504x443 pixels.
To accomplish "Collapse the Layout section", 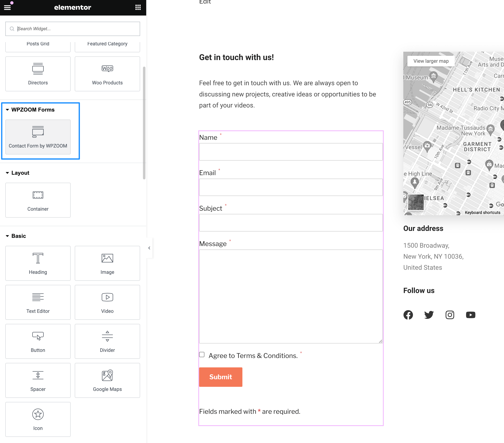I will click(7, 173).
